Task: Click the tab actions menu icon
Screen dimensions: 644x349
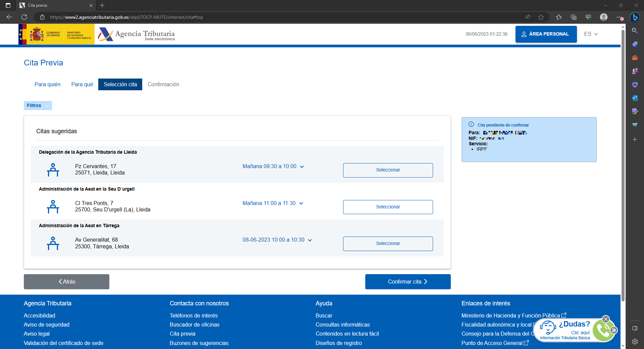Action: (8, 5)
